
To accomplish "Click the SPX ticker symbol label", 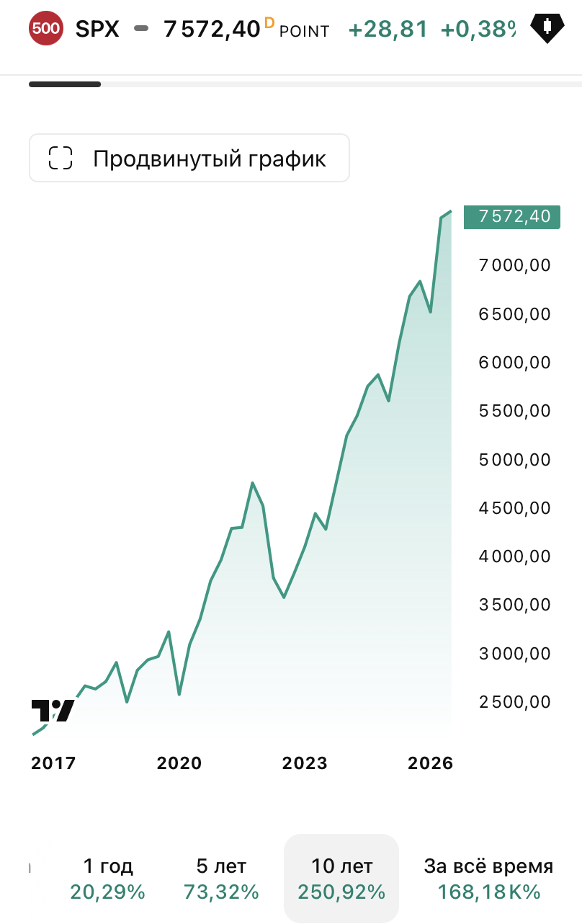I will pos(97,29).
